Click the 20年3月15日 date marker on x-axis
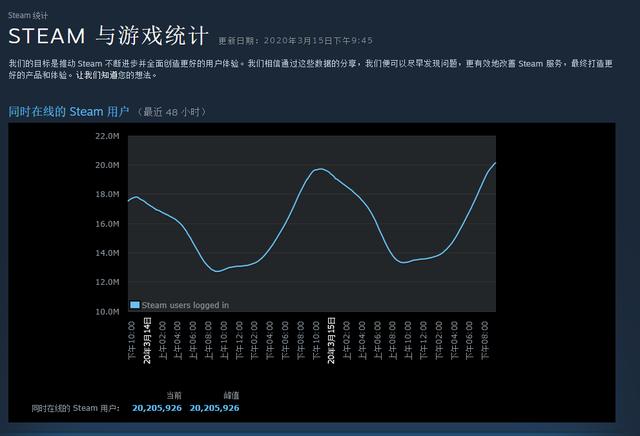Viewport: 640px width, 436px height. coord(331,340)
